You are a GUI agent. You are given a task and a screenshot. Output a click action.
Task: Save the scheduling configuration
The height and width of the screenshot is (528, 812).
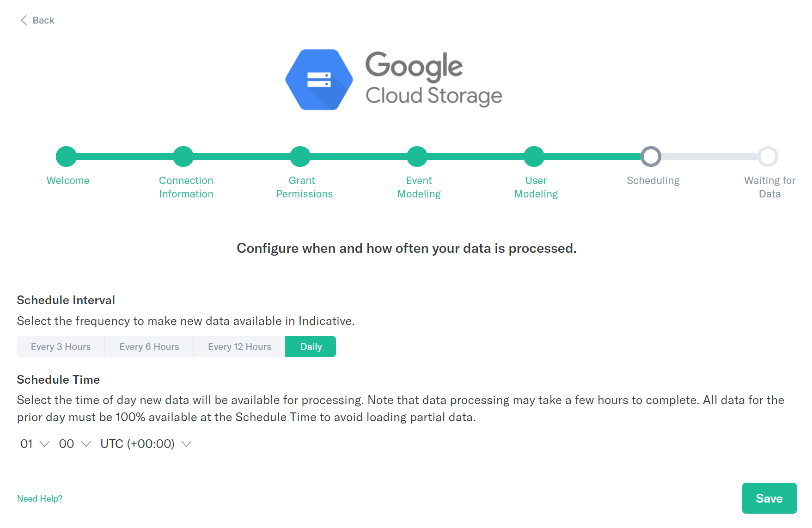tap(769, 498)
